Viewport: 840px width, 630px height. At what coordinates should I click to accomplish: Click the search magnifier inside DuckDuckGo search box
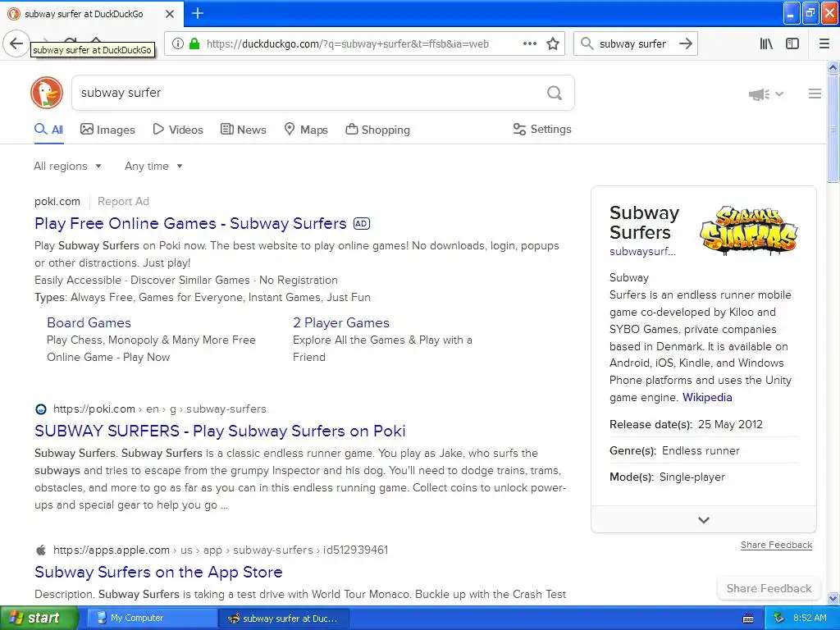(x=555, y=94)
